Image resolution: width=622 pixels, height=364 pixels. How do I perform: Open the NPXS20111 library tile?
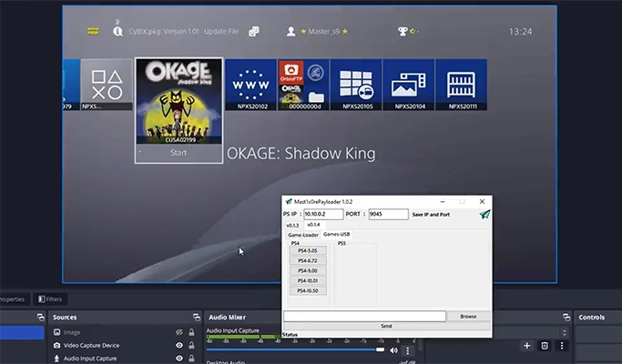[461, 85]
